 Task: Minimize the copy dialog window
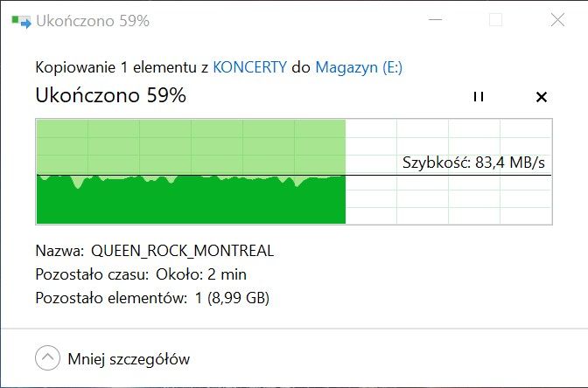[x=435, y=20]
